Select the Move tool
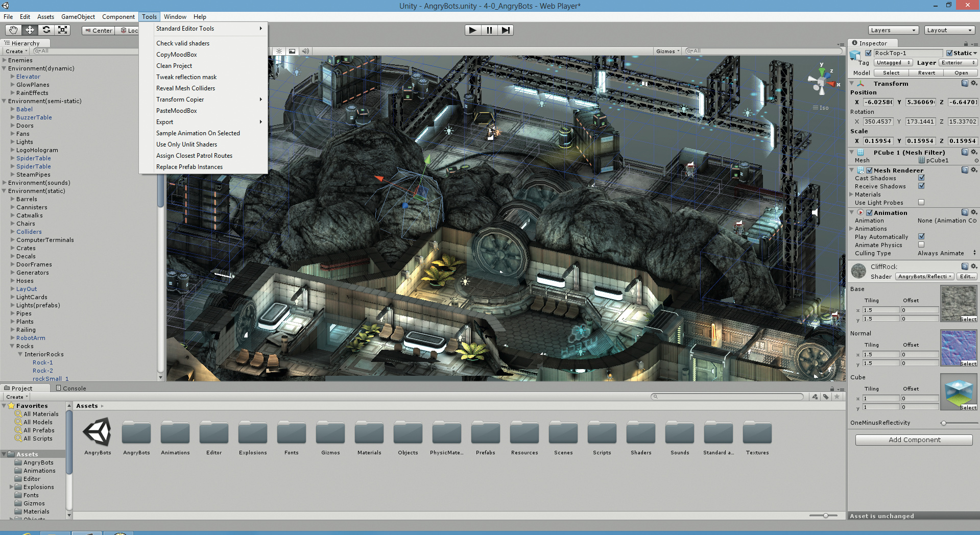 pos(30,30)
